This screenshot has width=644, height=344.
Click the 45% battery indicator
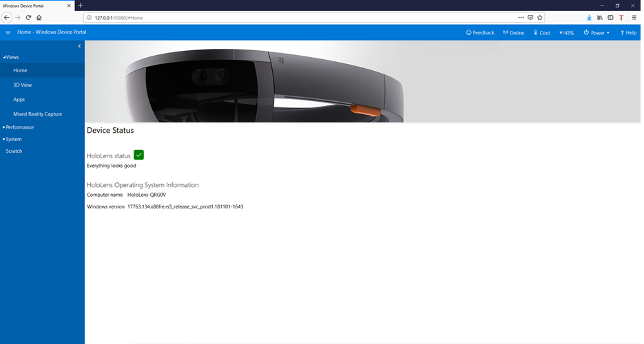tap(566, 33)
